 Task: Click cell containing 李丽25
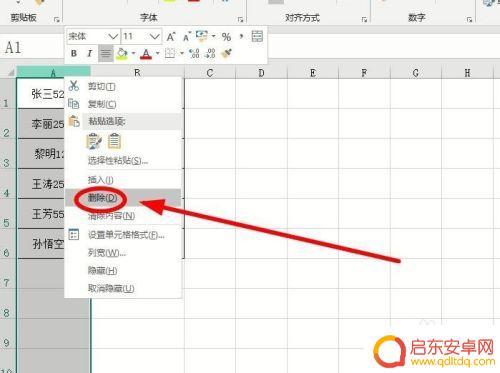click(40, 124)
